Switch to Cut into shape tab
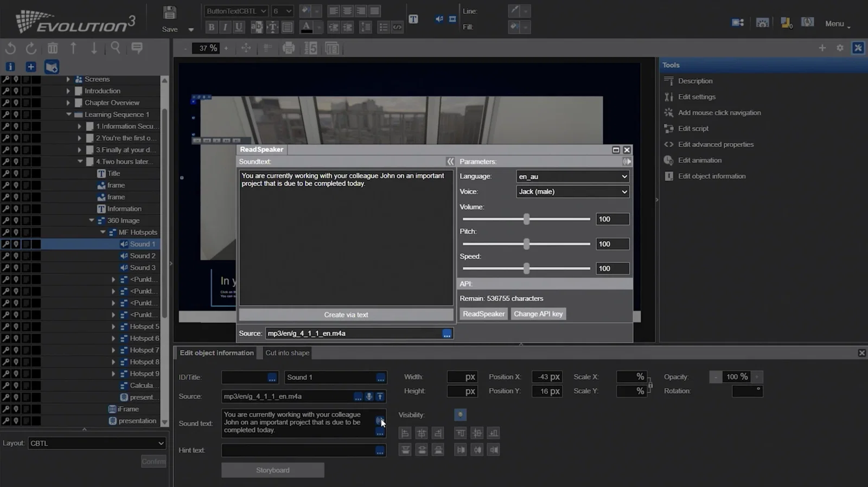The height and width of the screenshot is (487, 868). point(287,353)
